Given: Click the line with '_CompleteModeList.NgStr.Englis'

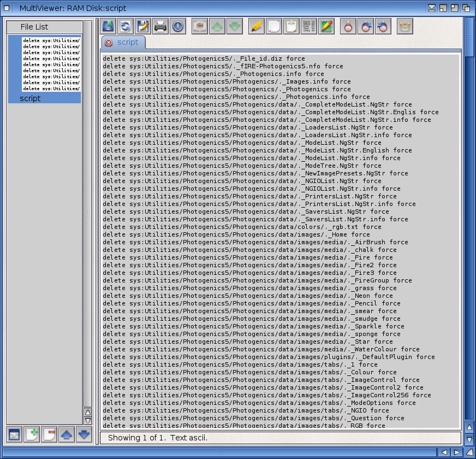Looking at the screenshot, I should [x=271, y=112].
